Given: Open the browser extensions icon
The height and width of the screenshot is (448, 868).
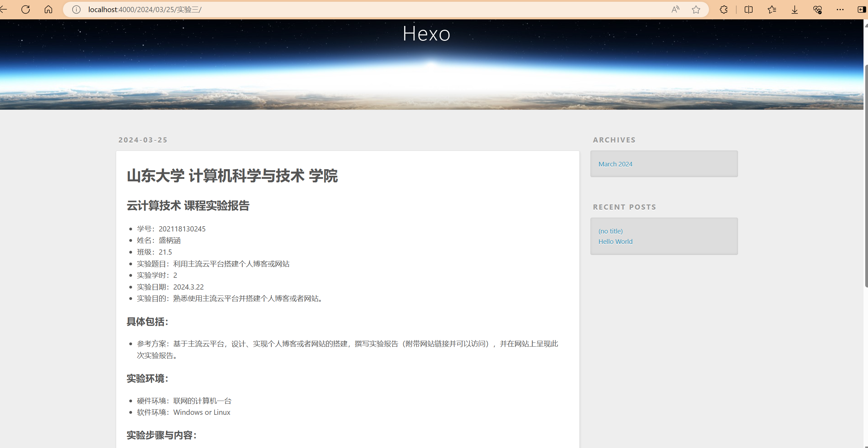Looking at the screenshot, I should [724, 9].
